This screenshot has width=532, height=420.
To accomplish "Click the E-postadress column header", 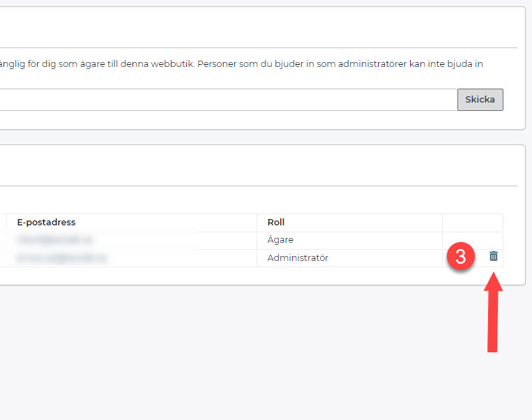I will pyautogui.click(x=46, y=223).
